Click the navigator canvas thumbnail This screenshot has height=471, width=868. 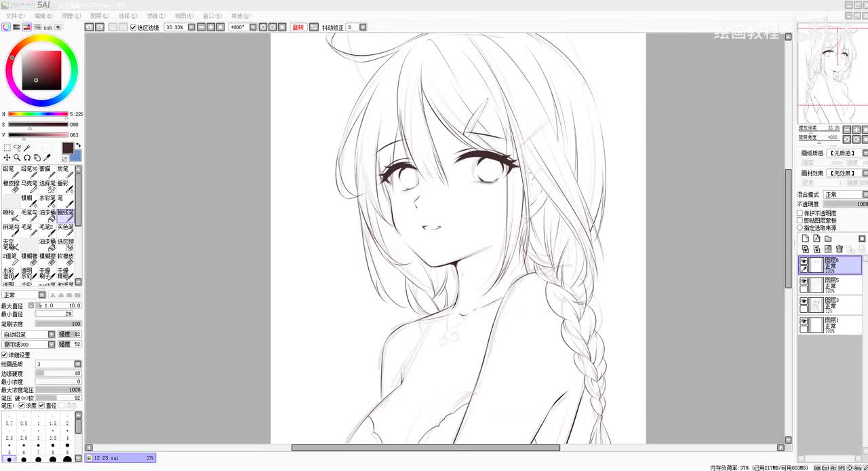pos(832,73)
